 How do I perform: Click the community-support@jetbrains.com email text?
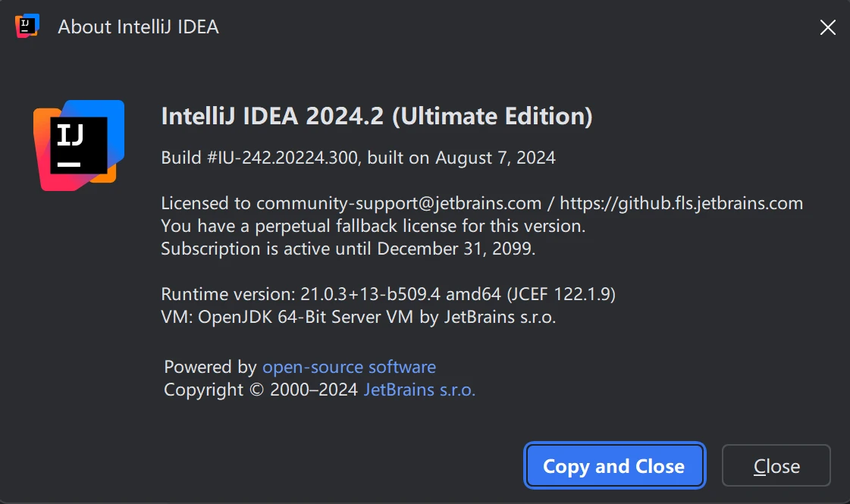(x=399, y=204)
